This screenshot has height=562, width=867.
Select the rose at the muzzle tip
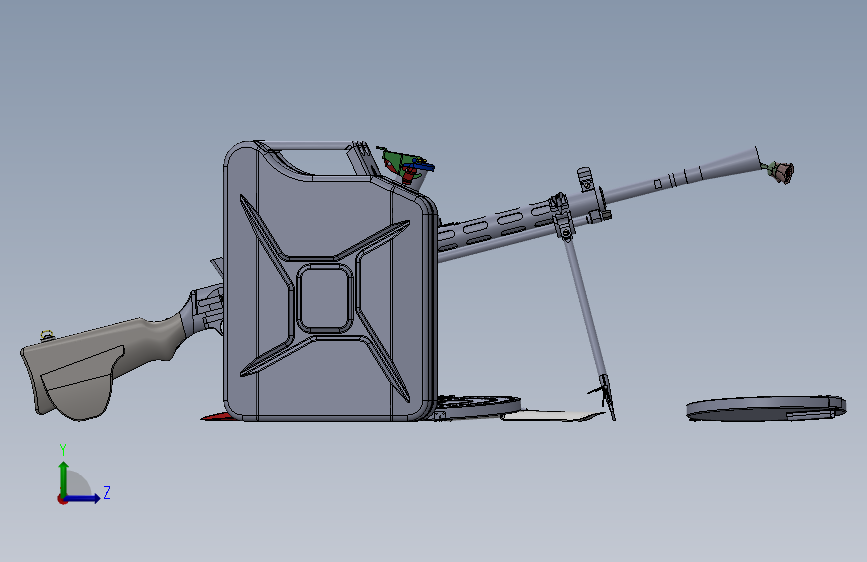coord(782,171)
